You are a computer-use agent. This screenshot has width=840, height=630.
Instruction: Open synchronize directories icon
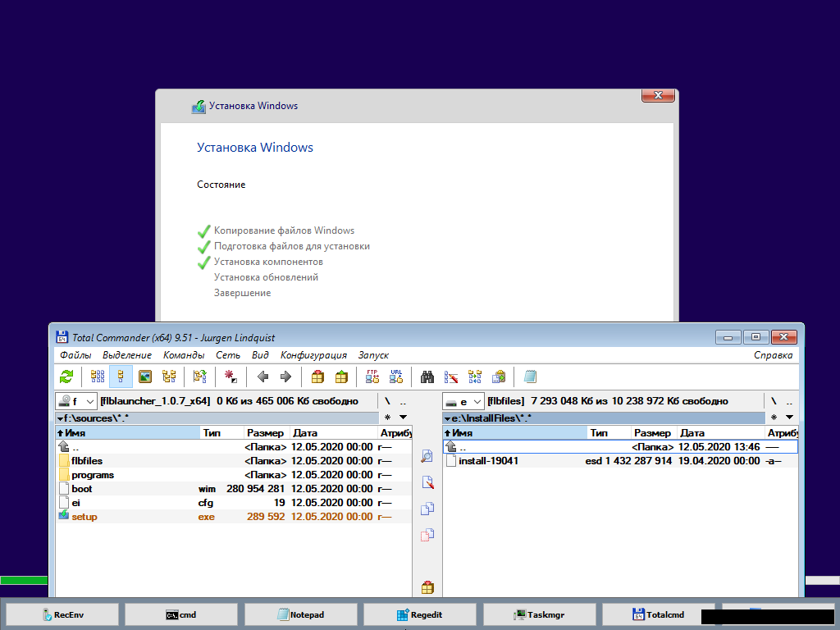(x=475, y=377)
